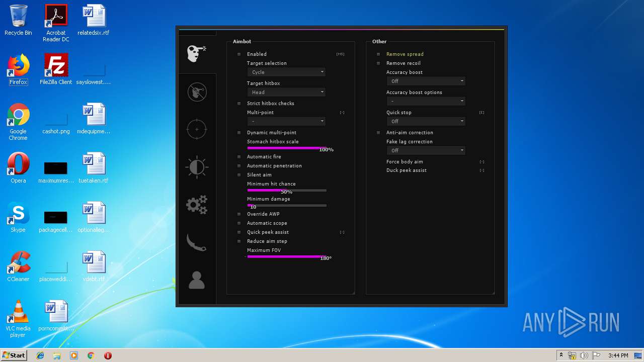Open Accuracy boost dropdown
The width and height of the screenshot is (644, 362).
(426, 81)
